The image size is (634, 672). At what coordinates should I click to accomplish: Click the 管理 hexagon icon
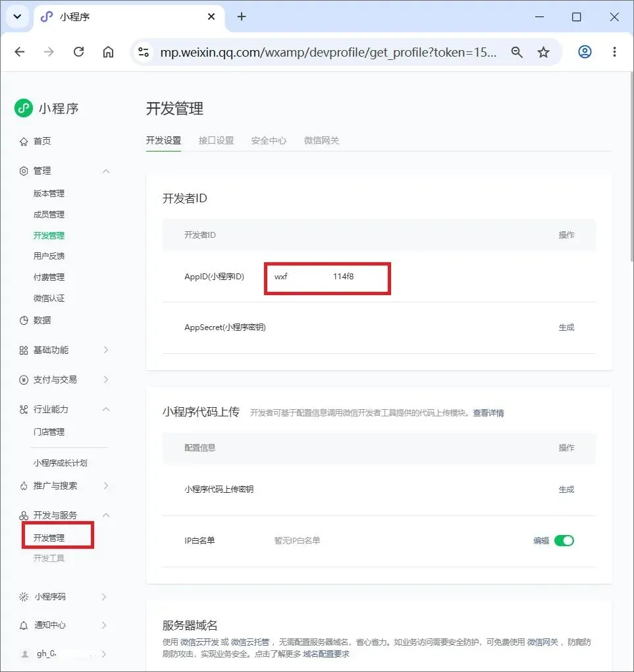click(24, 171)
